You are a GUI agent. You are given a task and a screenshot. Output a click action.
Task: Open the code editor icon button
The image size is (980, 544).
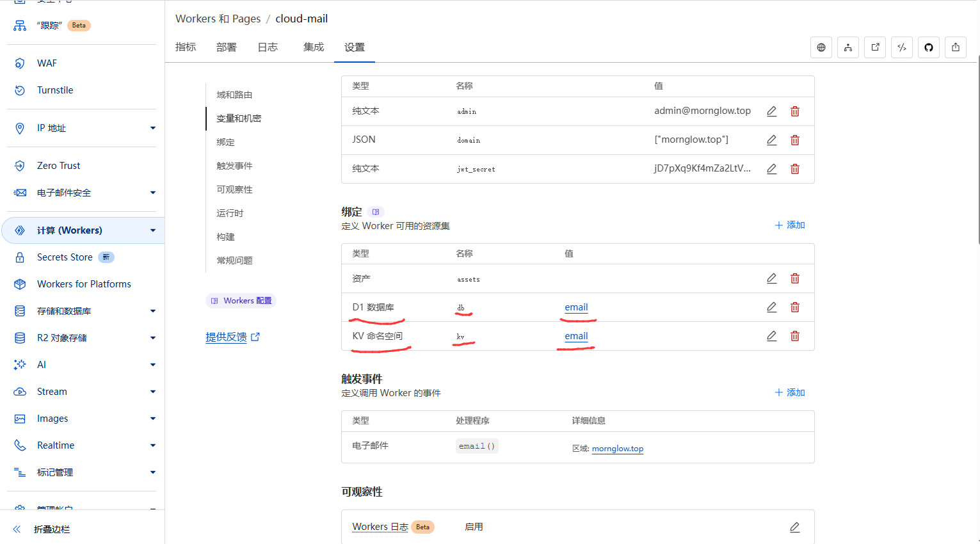902,47
